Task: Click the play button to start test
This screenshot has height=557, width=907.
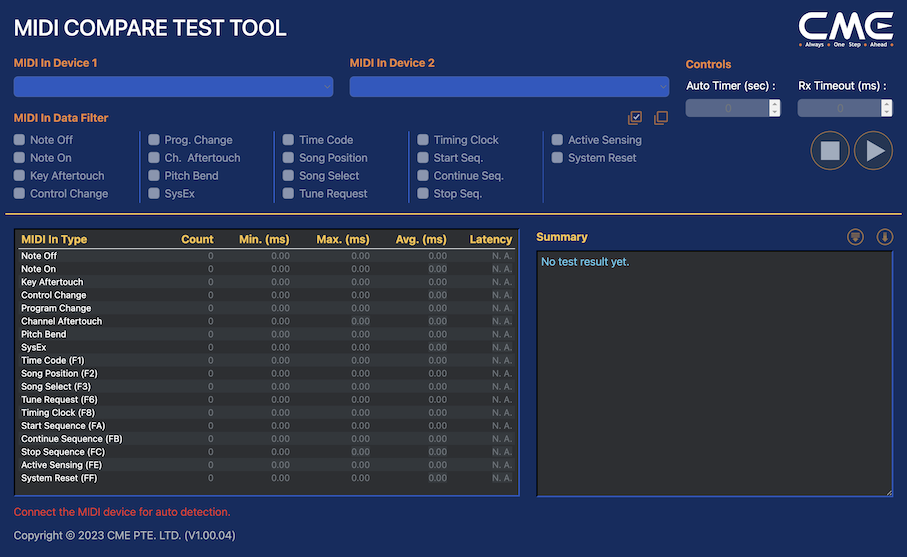Action: point(873,151)
